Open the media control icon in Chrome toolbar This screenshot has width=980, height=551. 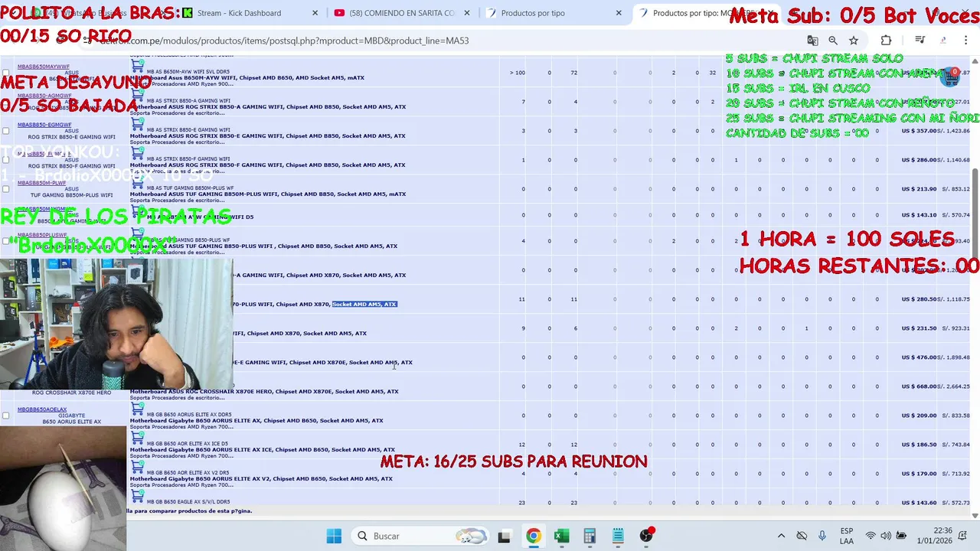pos(921,41)
